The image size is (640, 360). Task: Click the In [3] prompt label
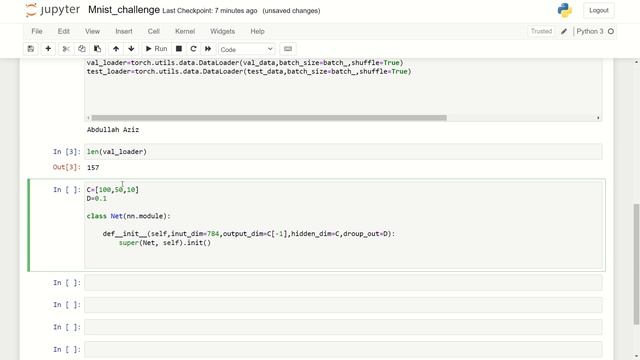point(67,151)
